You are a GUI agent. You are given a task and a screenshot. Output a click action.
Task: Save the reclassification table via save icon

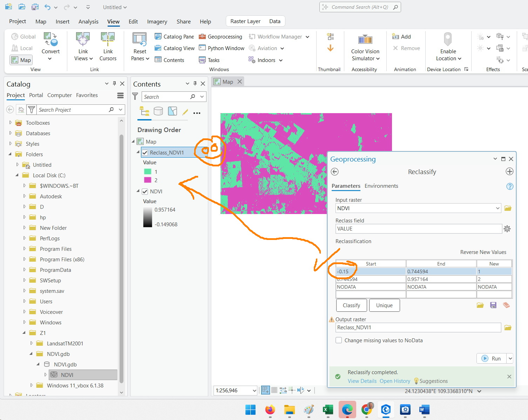click(493, 305)
